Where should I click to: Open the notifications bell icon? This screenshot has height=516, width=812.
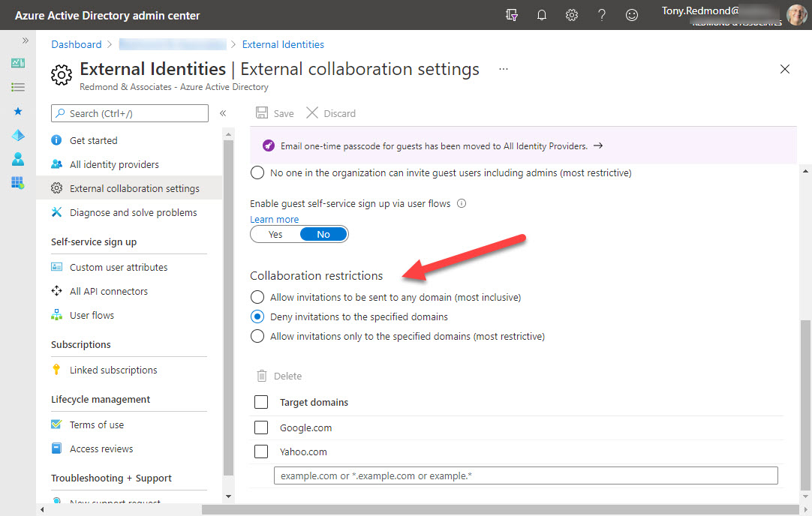[542, 15]
